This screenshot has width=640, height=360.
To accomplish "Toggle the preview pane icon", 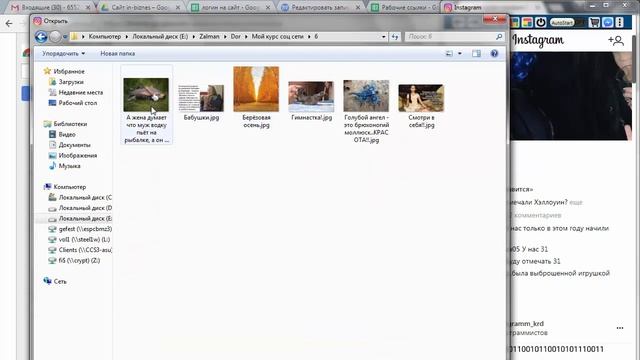I will tap(476, 53).
